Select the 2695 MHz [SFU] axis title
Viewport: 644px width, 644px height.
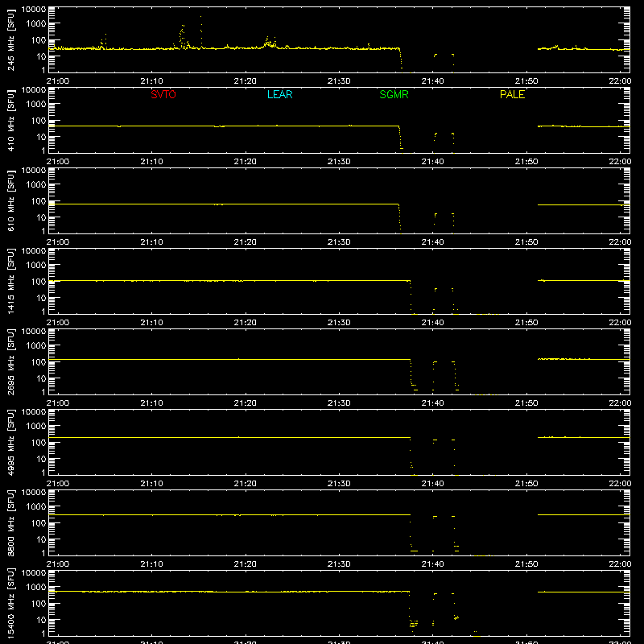[x=11, y=361]
